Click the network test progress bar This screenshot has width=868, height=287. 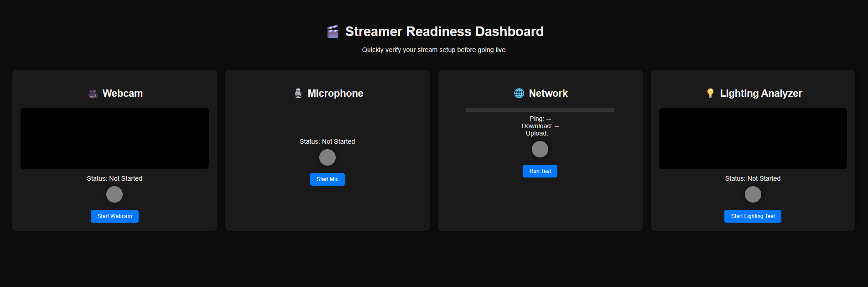coord(540,110)
